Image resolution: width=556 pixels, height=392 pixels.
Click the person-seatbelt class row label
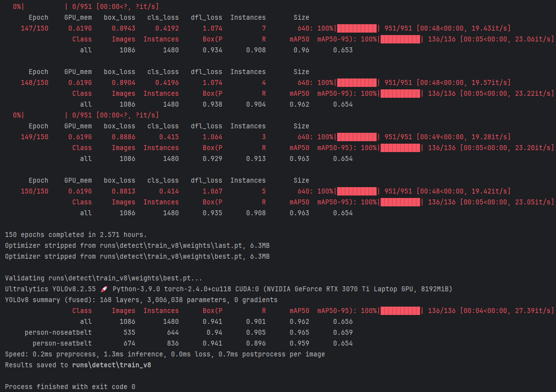pyautogui.click(x=62, y=343)
